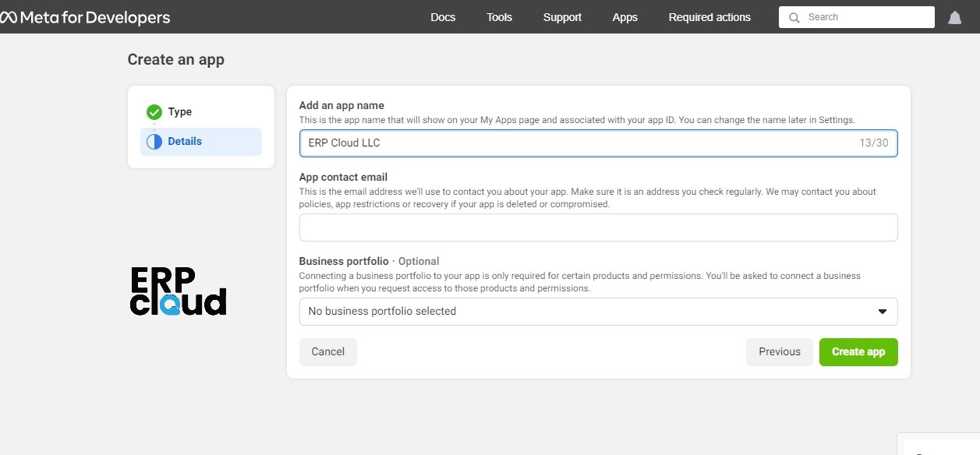Click the business portfolio dropdown arrow
This screenshot has width=980, height=455.
click(x=883, y=312)
